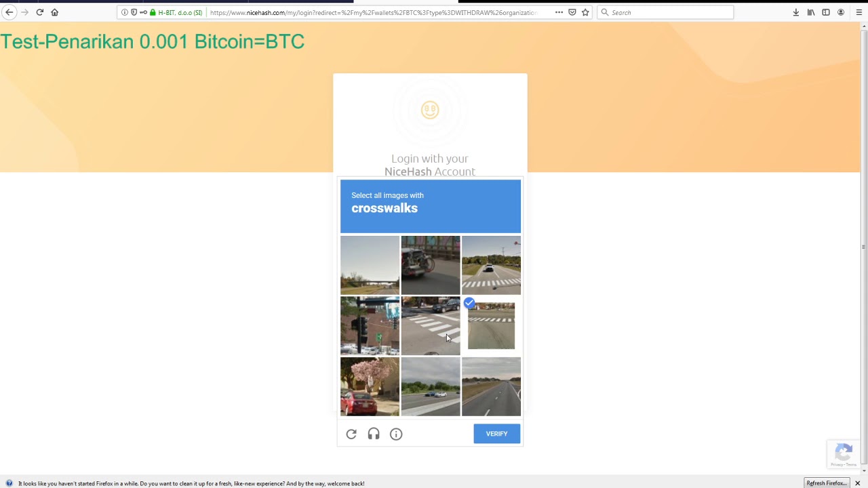Go back to the previous page
Image resolution: width=868 pixels, height=488 pixels.
point(9,12)
